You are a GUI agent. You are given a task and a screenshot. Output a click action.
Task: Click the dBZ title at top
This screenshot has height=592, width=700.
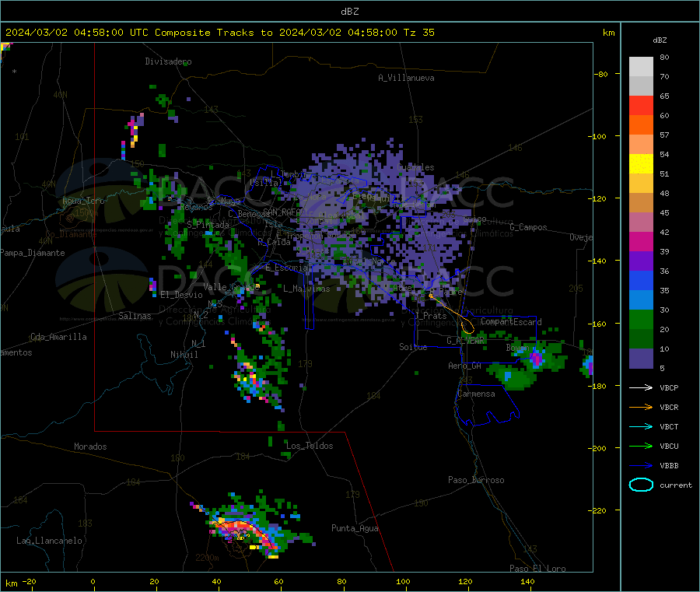pyautogui.click(x=349, y=12)
